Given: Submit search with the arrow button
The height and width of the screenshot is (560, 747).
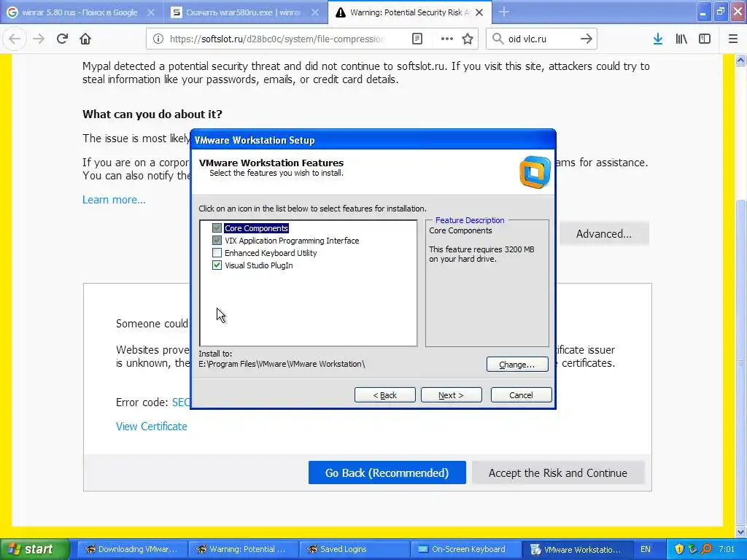Looking at the screenshot, I should coord(586,39).
